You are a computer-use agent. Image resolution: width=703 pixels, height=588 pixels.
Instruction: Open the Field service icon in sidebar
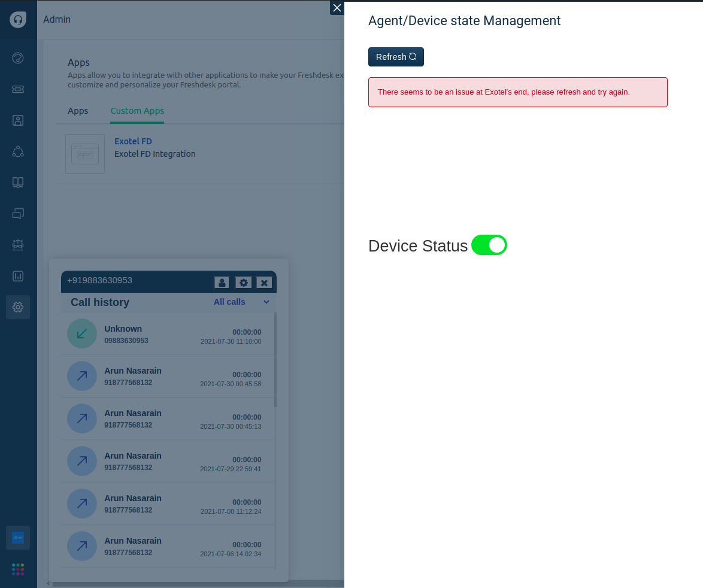(18, 245)
